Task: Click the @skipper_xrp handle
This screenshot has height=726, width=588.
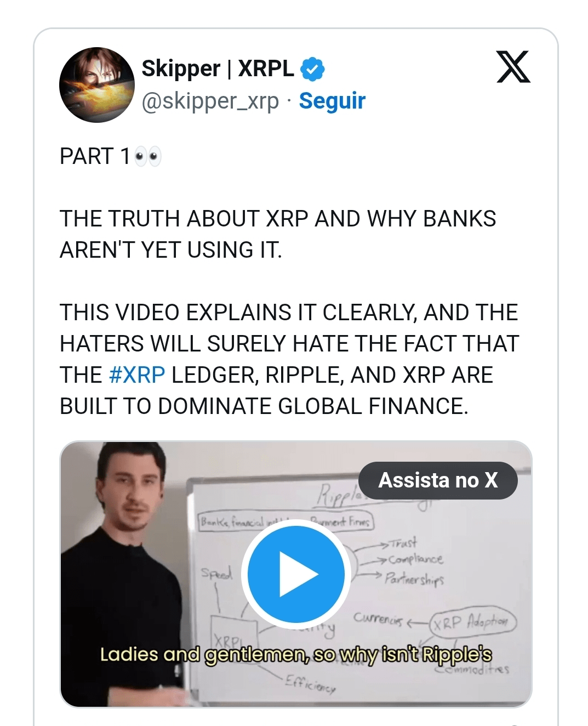Action: click(210, 101)
